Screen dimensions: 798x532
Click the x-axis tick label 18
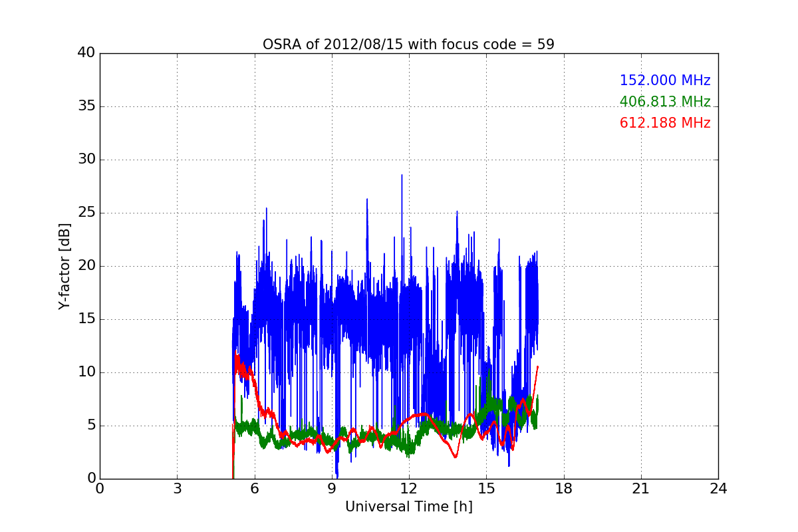click(x=563, y=489)
